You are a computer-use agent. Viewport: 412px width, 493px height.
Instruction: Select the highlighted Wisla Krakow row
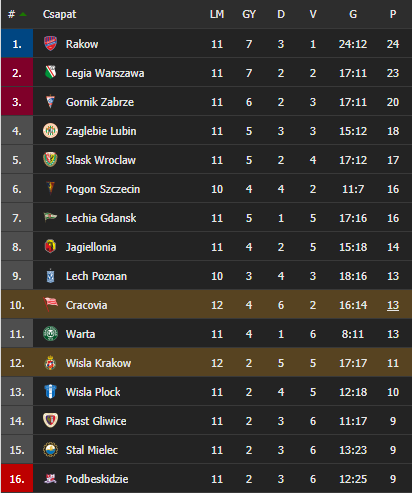[207, 363]
